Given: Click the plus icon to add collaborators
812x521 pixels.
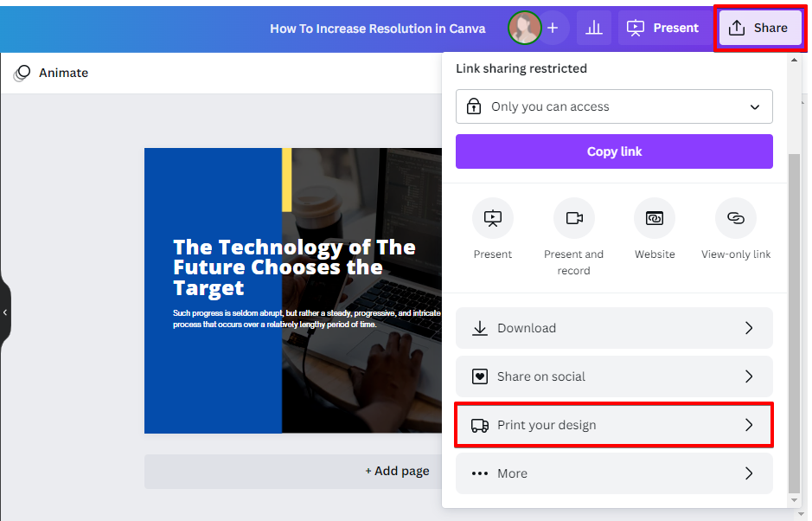Looking at the screenshot, I should pyautogui.click(x=553, y=28).
